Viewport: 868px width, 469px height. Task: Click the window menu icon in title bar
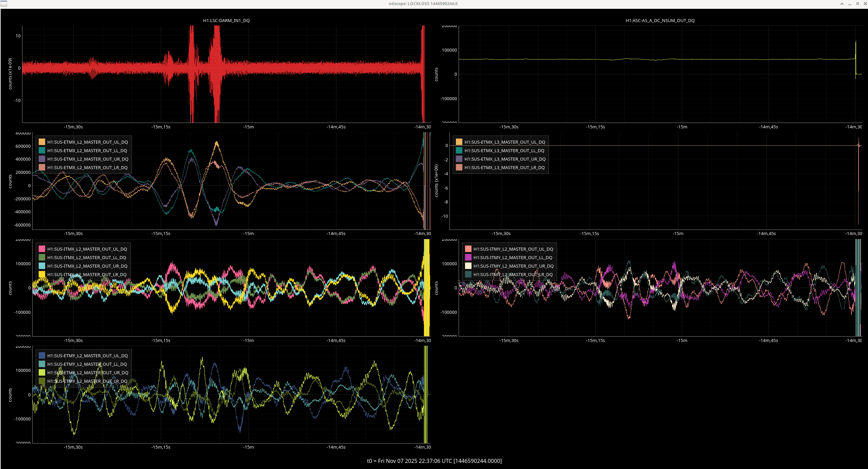pos(3,3)
